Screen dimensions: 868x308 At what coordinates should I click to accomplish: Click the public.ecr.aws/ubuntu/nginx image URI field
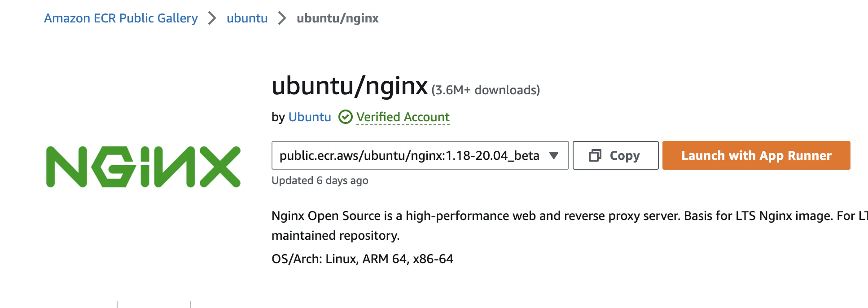tap(420, 155)
